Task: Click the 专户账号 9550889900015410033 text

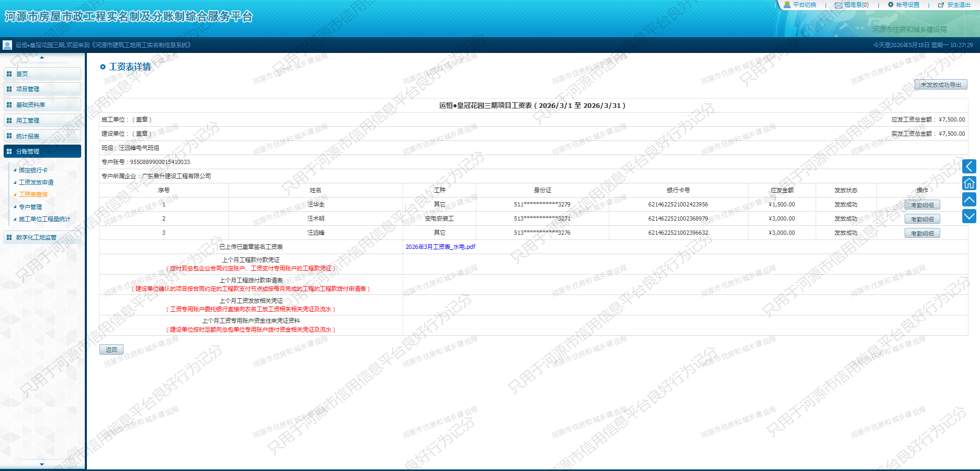Action: (x=146, y=162)
